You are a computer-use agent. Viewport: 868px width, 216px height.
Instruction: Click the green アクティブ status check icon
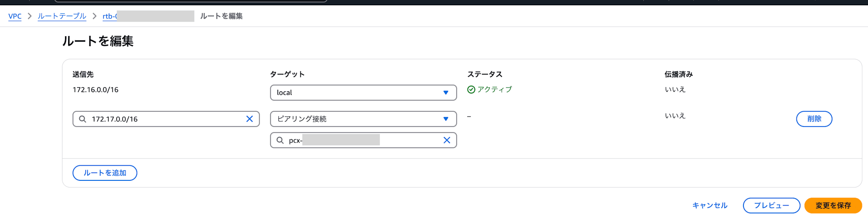coord(471,90)
